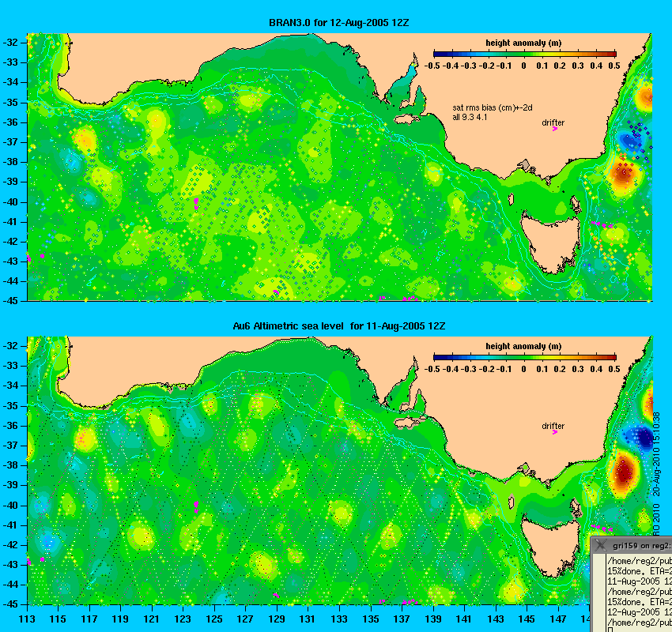
Task: Click longitude label '113' on the bottom axis
Action: pyautogui.click(x=27, y=619)
